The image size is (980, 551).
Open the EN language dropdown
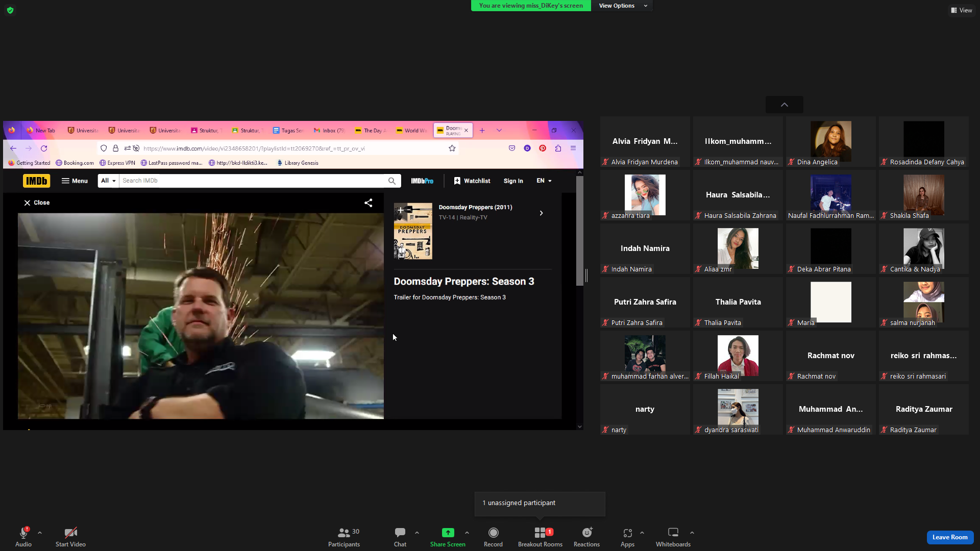[544, 181]
